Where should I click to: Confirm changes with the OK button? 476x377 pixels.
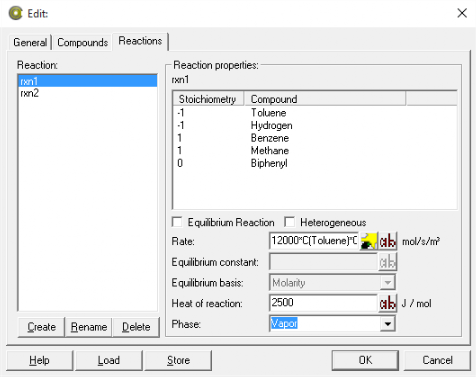pos(365,360)
